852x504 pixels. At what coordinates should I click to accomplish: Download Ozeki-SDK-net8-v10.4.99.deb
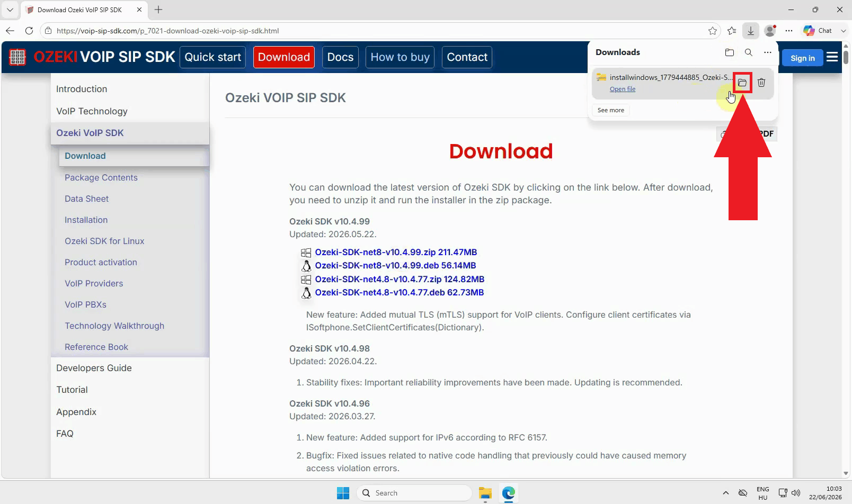395,265
